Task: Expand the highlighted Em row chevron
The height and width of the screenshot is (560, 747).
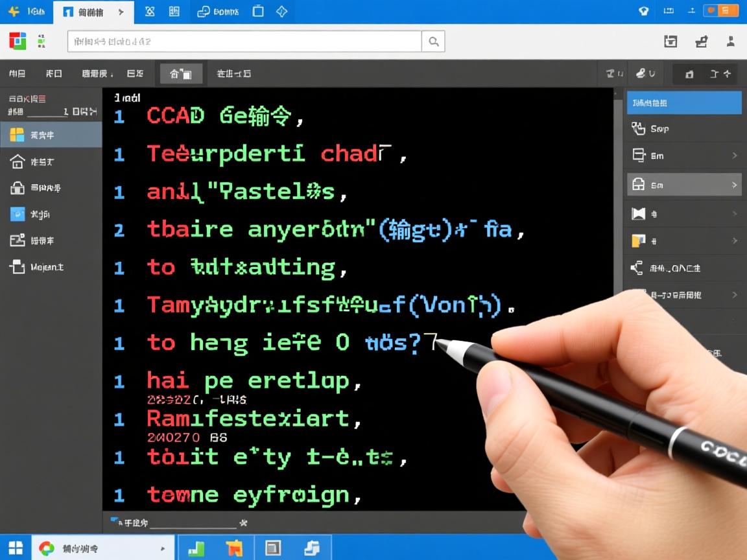Action: click(x=734, y=185)
